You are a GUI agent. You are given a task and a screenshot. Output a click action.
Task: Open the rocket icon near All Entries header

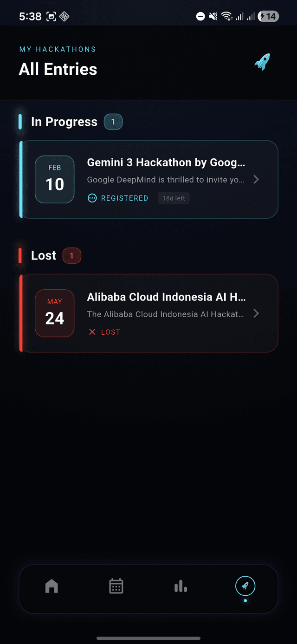(x=262, y=62)
